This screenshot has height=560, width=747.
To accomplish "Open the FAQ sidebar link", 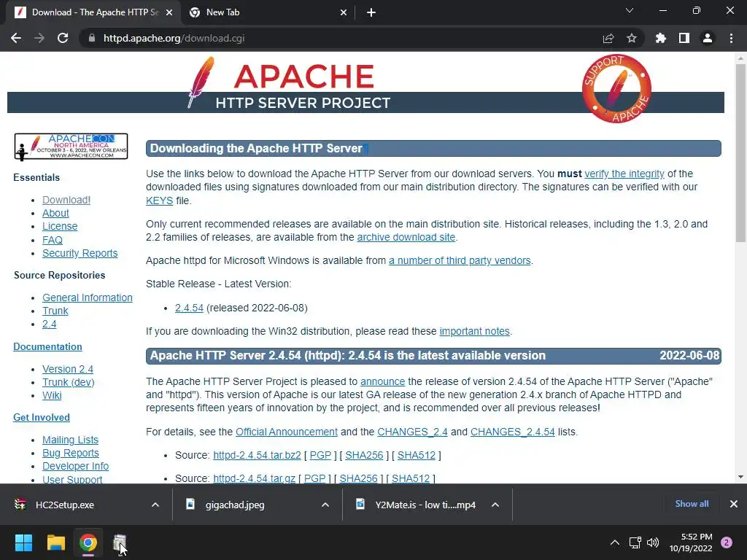I will click(53, 240).
